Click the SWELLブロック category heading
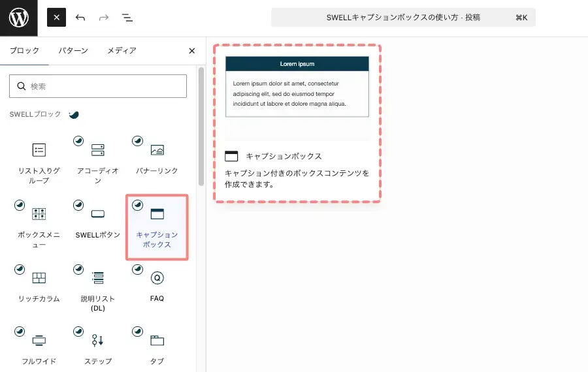 click(35, 114)
